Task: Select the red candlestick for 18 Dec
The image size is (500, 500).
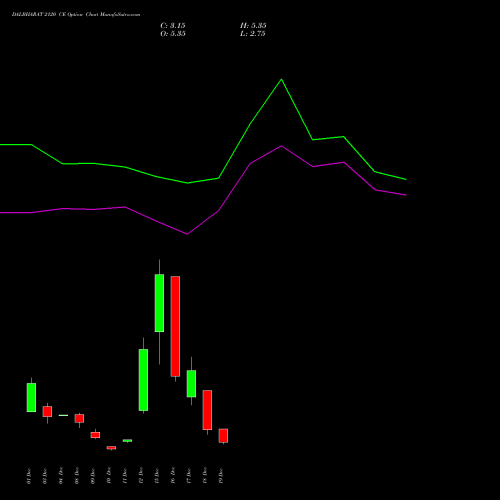Action: tap(207, 410)
